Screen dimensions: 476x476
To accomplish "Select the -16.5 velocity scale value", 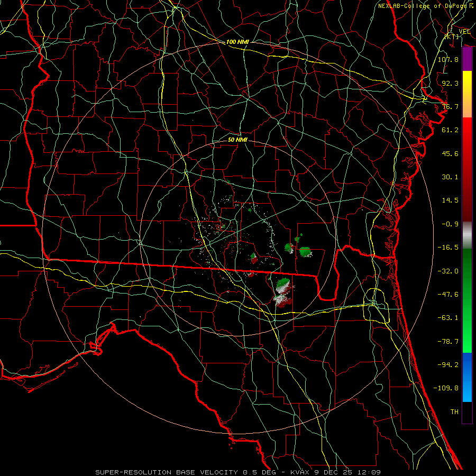I will tap(448, 247).
